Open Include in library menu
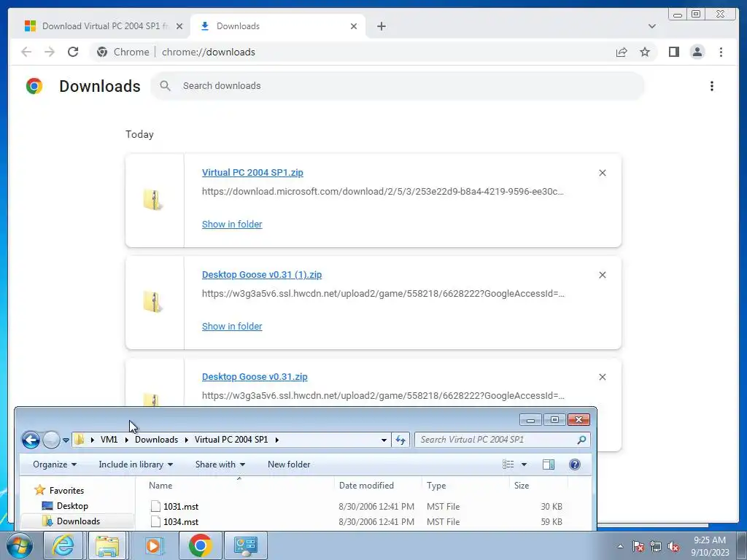747x560 pixels. click(135, 464)
